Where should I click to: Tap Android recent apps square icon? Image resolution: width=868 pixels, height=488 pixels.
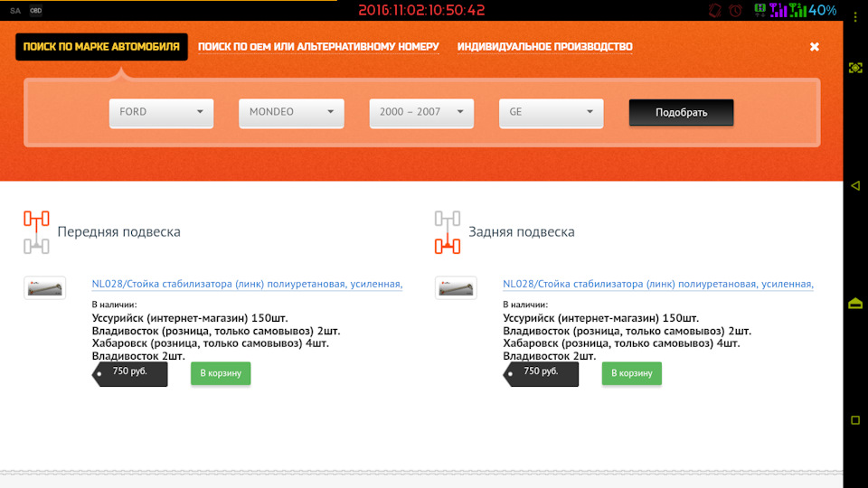pos(855,420)
